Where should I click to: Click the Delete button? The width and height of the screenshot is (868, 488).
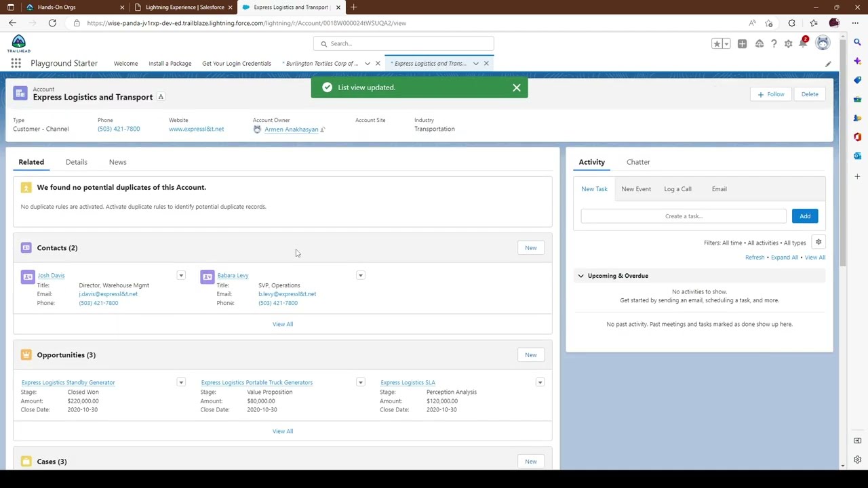(810, 94)
